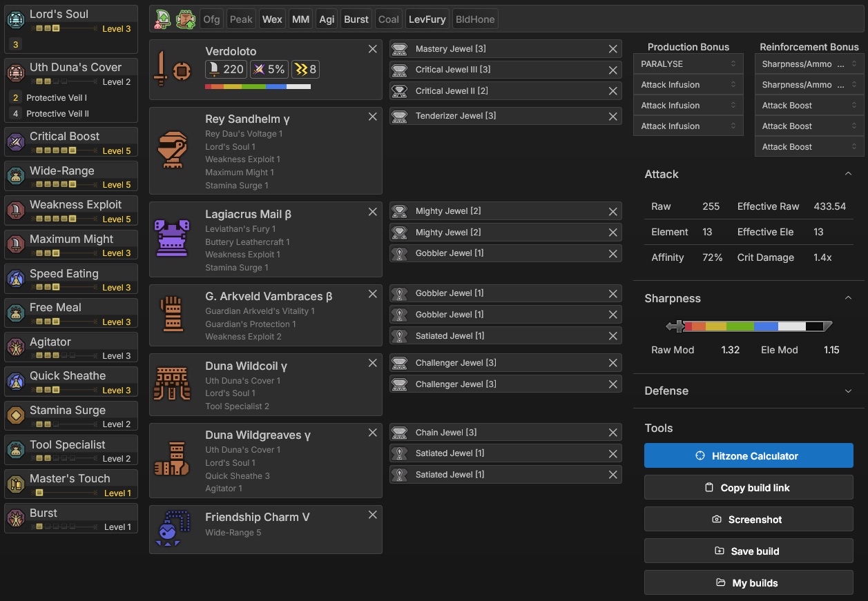Open My builds
This screenshot has width=868, height=601.
749,582
